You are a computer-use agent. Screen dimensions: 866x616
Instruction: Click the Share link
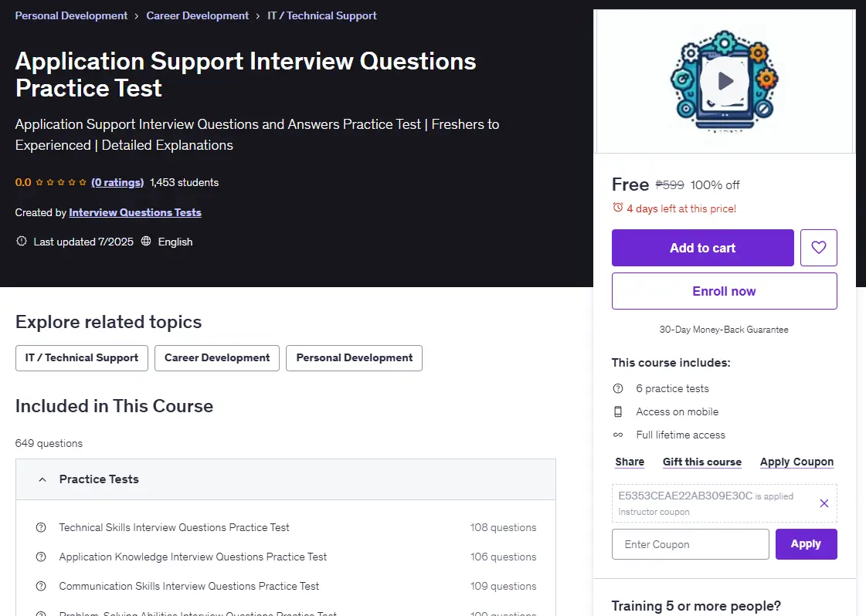630,462
